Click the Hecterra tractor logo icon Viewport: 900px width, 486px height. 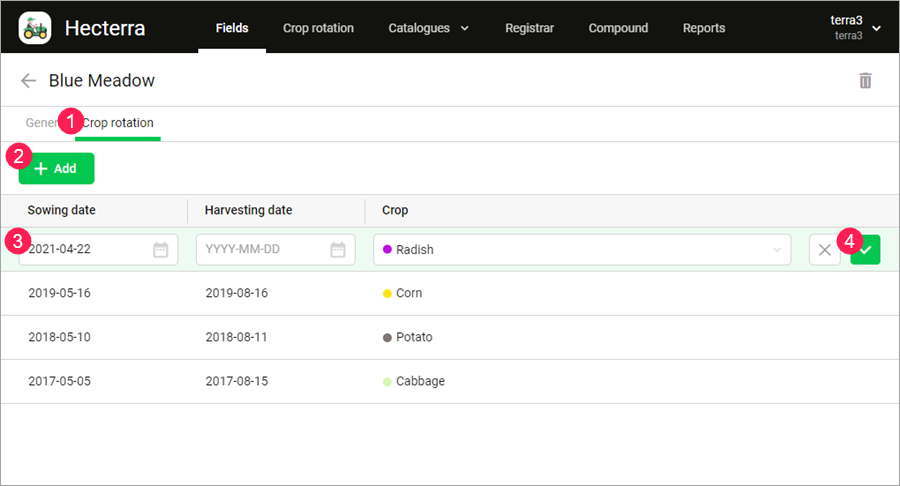(x=35, y=28)
